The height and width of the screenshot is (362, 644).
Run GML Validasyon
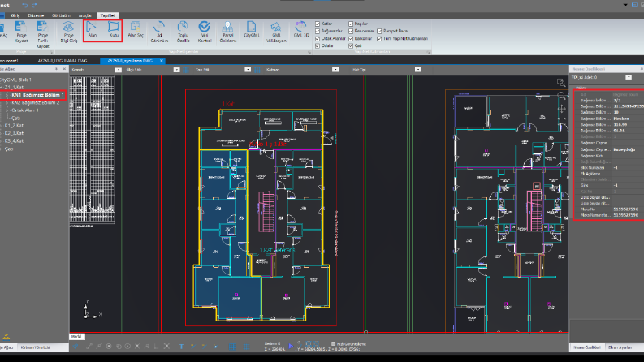(276, 32)
